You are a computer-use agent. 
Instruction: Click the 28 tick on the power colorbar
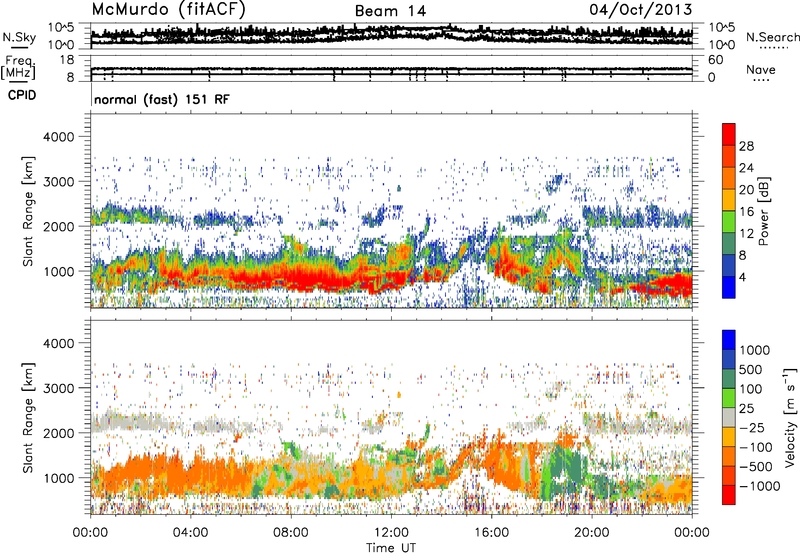[x=746, y=146]
